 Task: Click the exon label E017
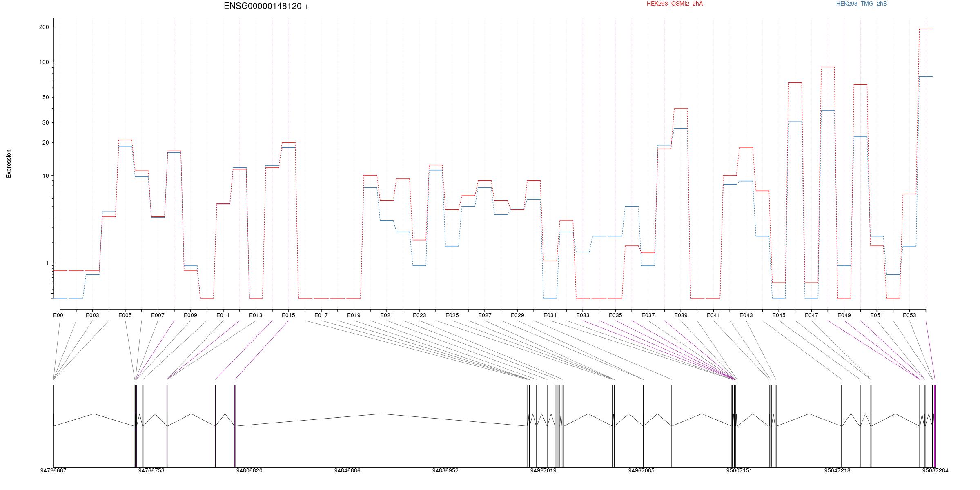[x=321, y=315]
